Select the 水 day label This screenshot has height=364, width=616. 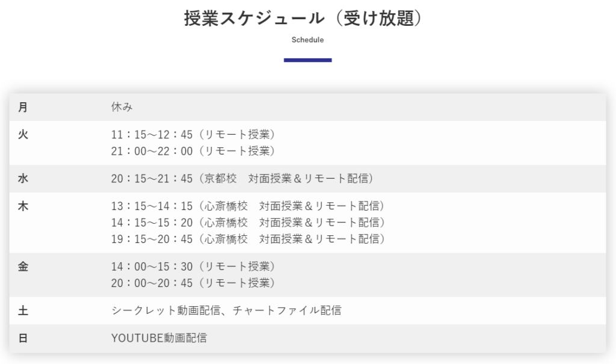pyautogui.click(x=23, y=179)
